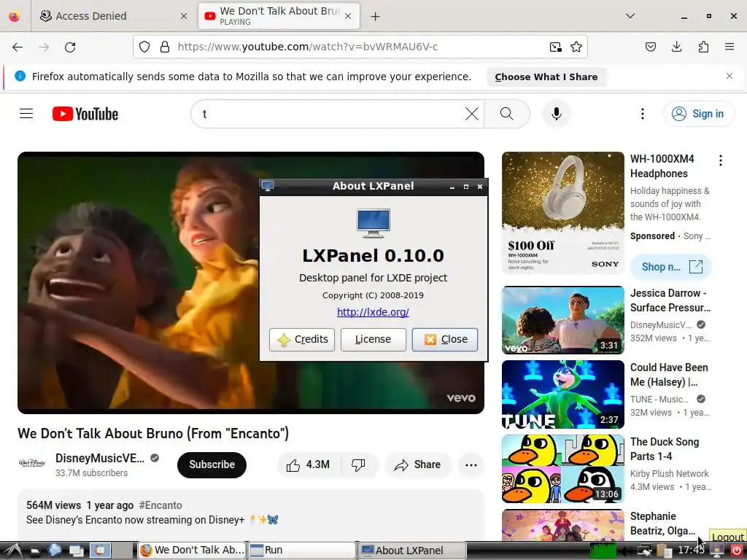This screenshot has width=747, height=560.
Task: Close the We Don't Talk About Bruno tab
Action: click(348, 16)
